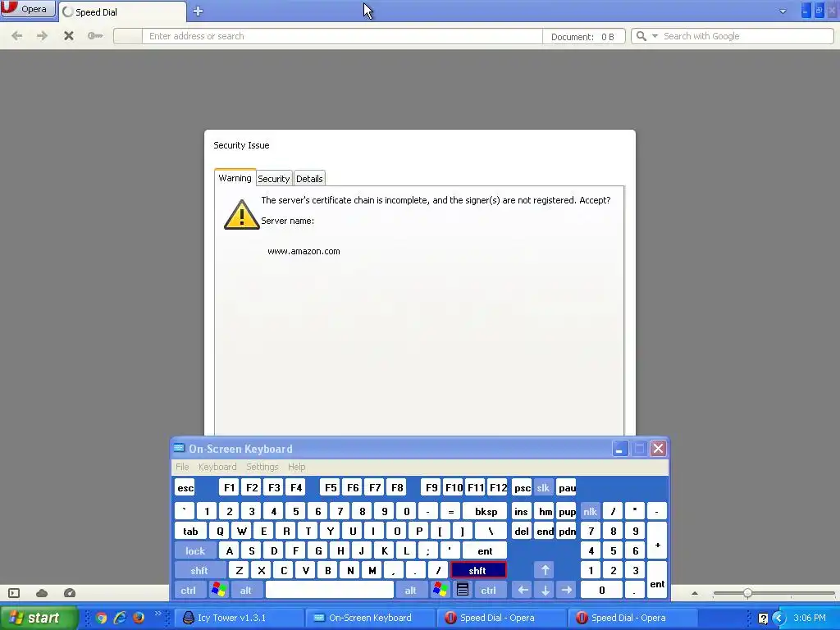Expand quick launch overflow chevron
Viewport: 840px width, 630px height.
157,614
